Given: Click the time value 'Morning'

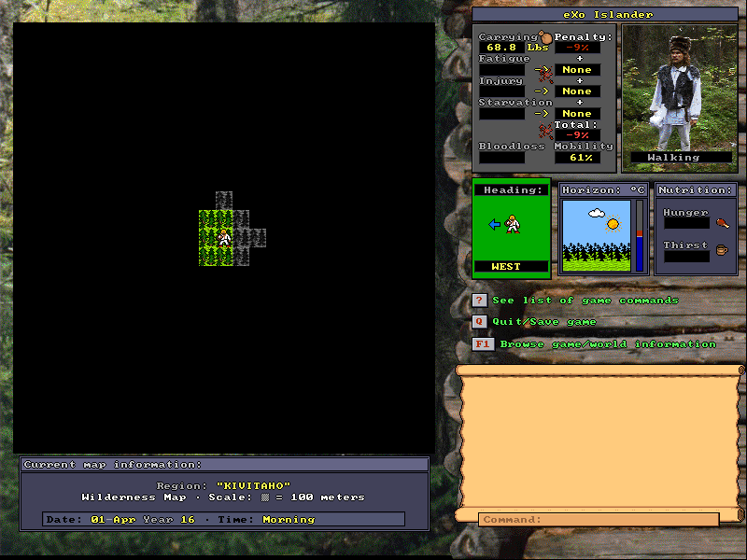Looking at the screenshot, I should click(289, 520).
